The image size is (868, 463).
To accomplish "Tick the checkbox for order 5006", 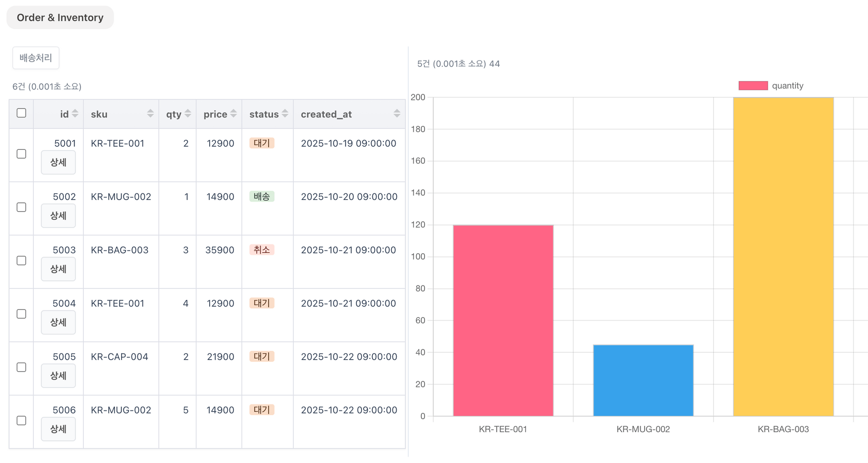I will (21, 421).
